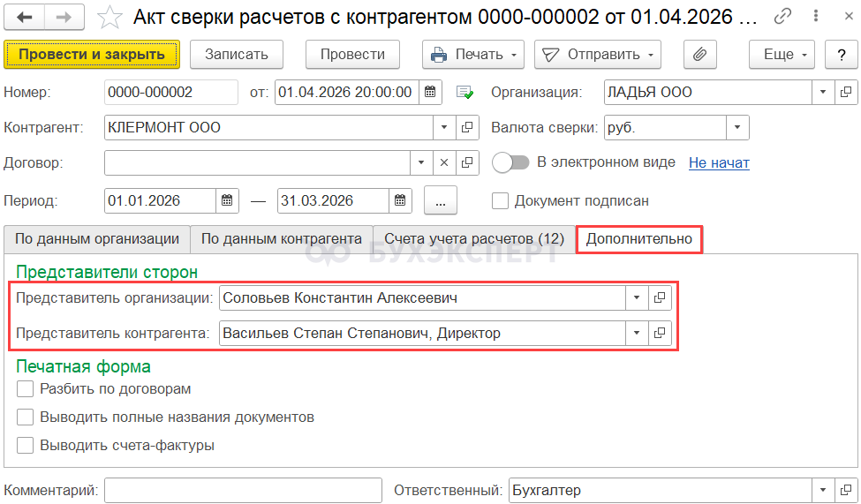
Task: Click the Контрагент field КЛЕРМОНТ ООО
Action: [x=268, y=127]
